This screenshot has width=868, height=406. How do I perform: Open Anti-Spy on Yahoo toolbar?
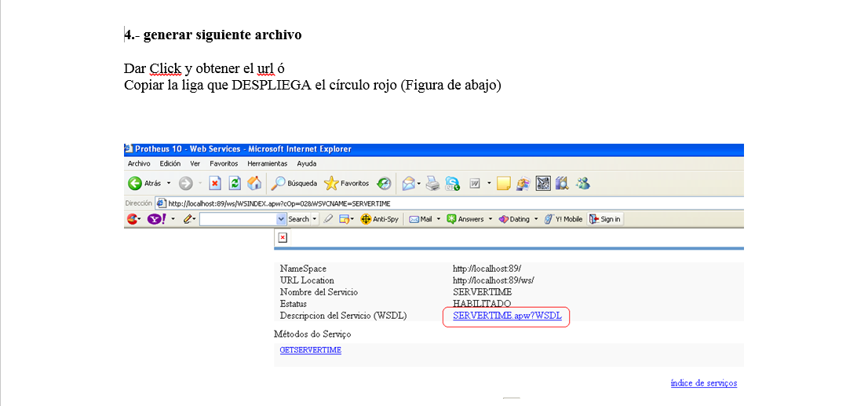[x=380, y=219]
